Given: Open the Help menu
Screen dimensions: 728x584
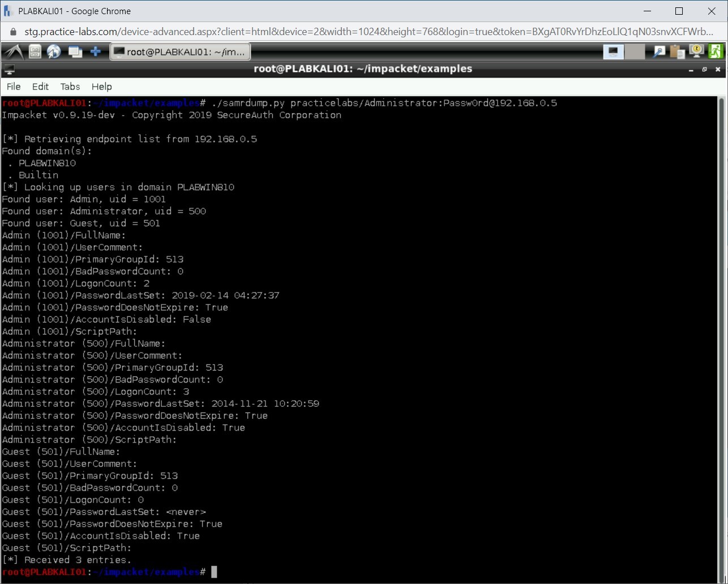Looking at the screenshot, I should click(102, 87).
